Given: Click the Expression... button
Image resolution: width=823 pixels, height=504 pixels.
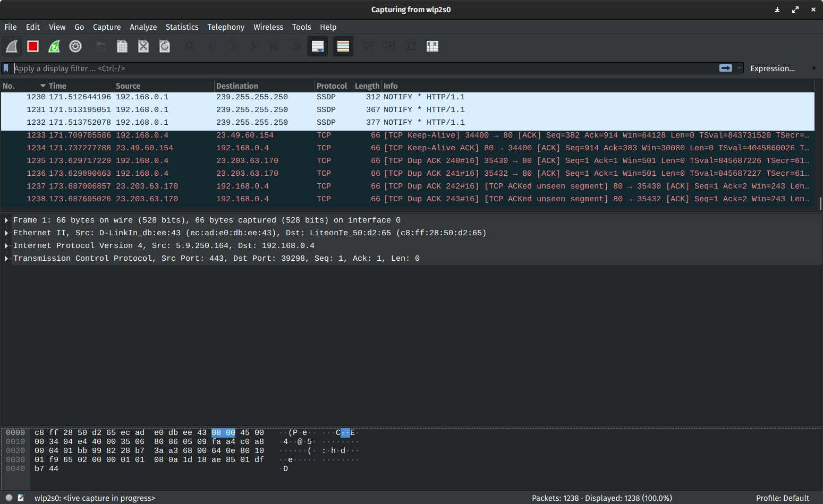Looking at the screenshot, I should tap(773, 68).
